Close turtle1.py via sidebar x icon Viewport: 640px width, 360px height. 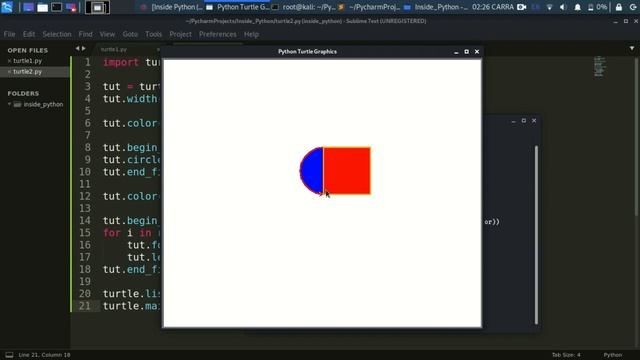(x=9, y=61)
